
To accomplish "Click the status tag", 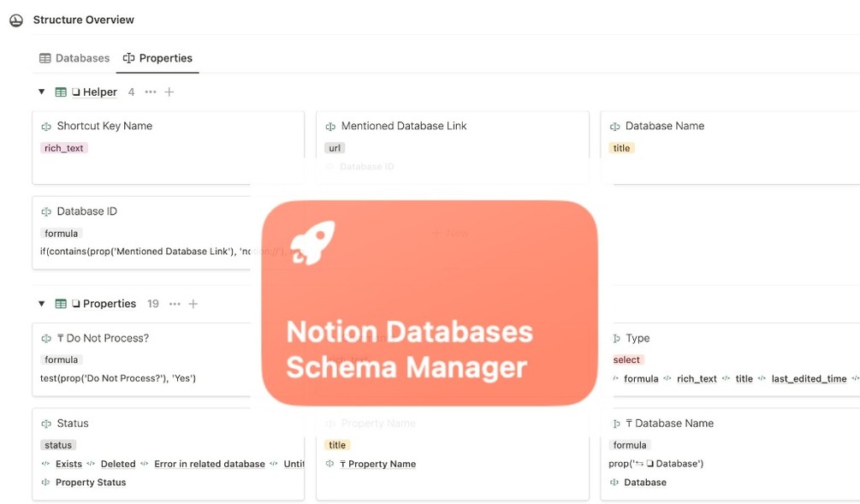I will pyautogui.click(x=58, y=445).
